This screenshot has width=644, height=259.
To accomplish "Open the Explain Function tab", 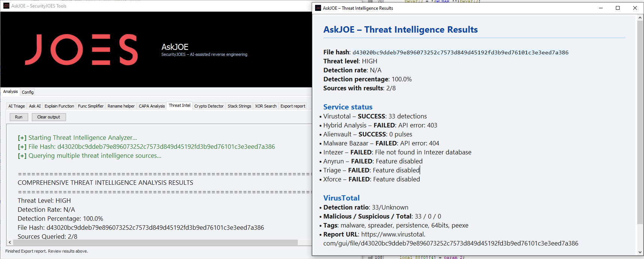I will 59,106.
